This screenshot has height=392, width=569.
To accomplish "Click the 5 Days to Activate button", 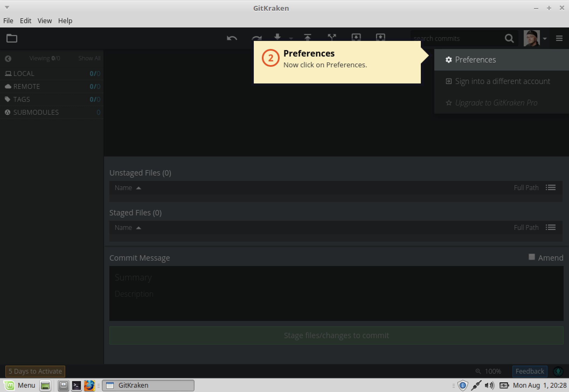I will 35,371.
